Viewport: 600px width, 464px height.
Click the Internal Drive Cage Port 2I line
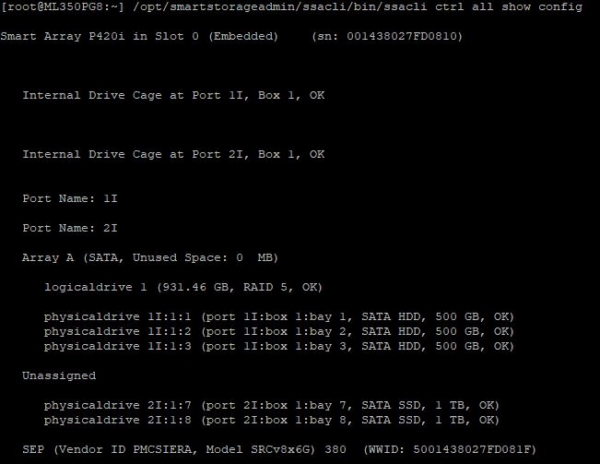click(173, 155)
